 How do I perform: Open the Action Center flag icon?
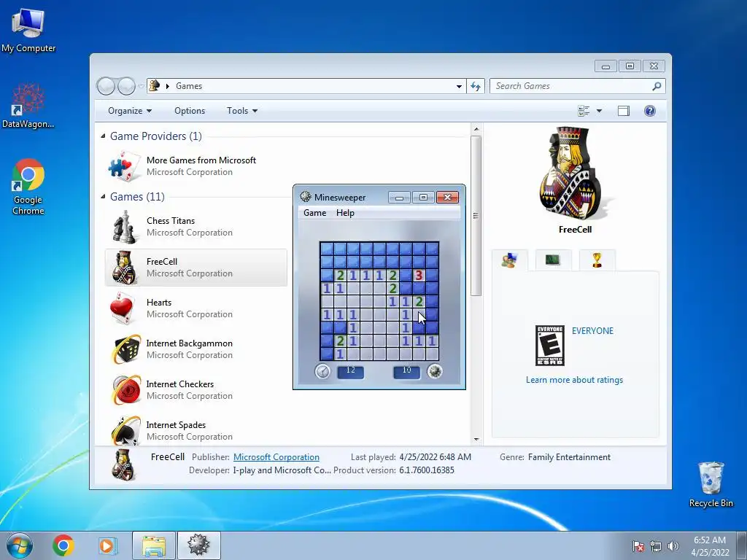coord(638,546)
